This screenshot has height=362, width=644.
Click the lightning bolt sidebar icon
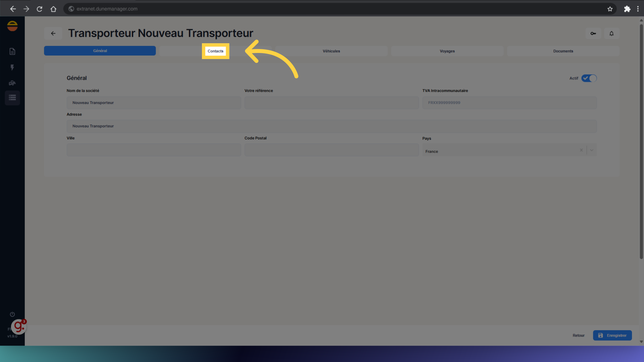(12, 67)
